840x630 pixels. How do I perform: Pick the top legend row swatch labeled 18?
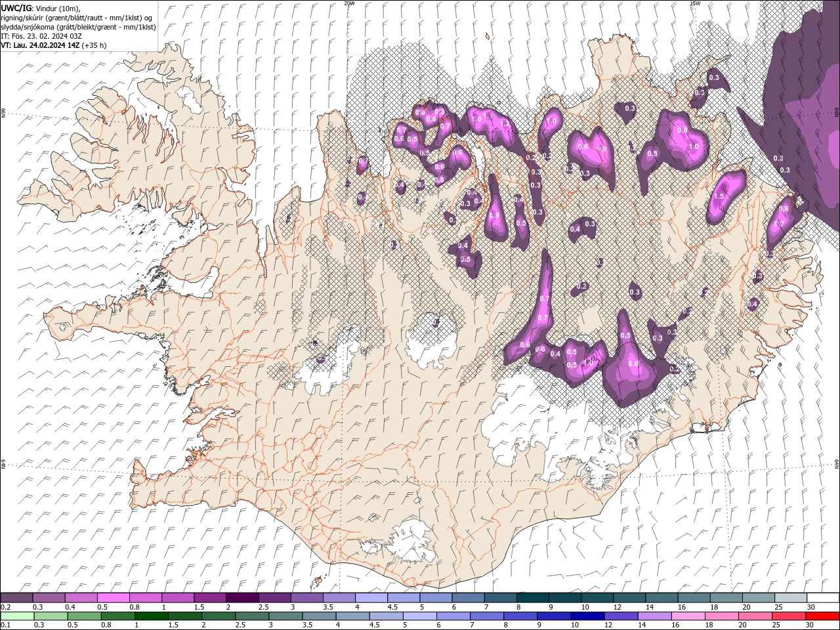[725, 598]
